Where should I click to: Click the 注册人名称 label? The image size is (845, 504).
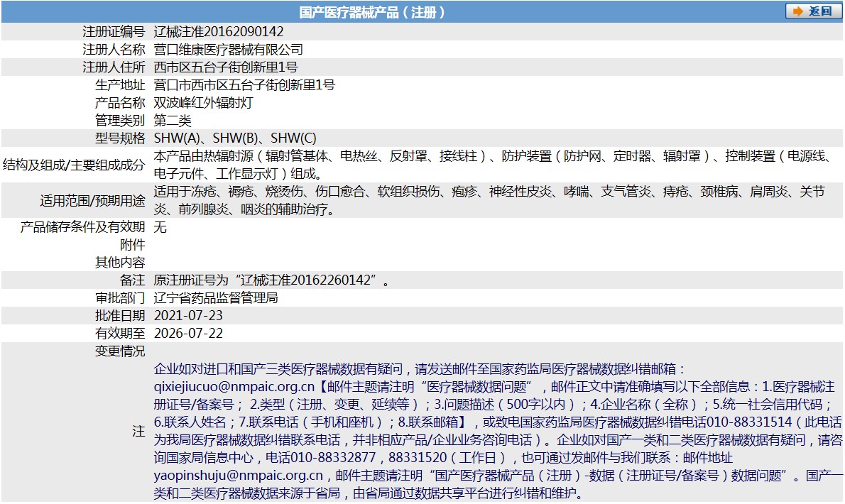pyautogui.click(x=114, y=50)
